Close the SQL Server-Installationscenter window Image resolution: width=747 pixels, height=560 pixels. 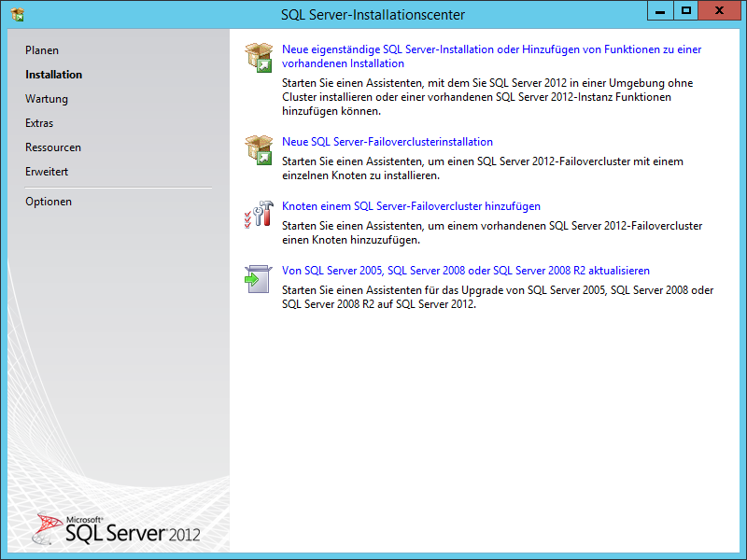pos(721,12)
